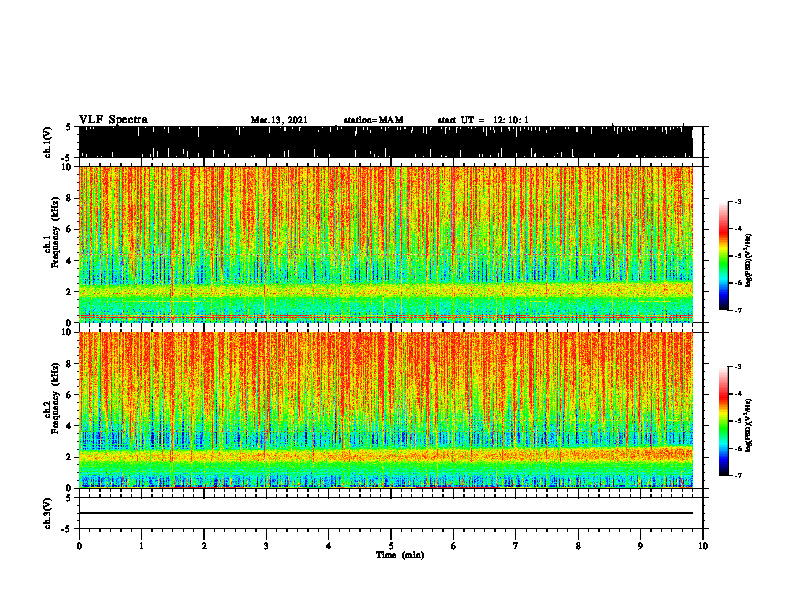
Task: Click time axis tick label "5"
Action: [x=391, y=546]
